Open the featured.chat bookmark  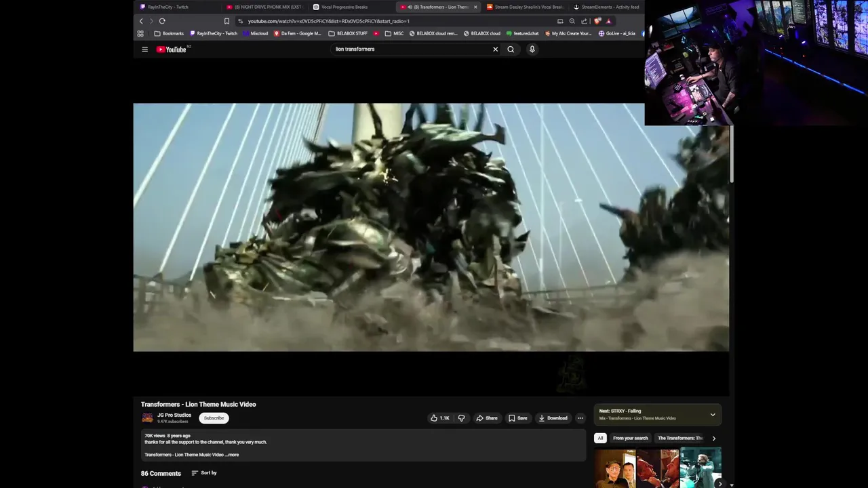[522, 33]
